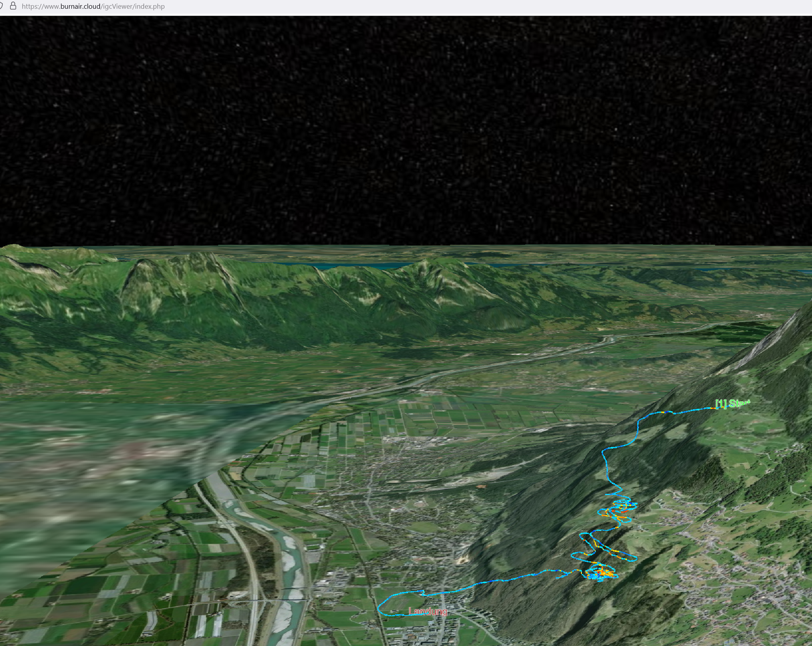Click the red Landung landing label
This screenshot has height=646, width=812.
pyautogui.click(x=428, y=611)
